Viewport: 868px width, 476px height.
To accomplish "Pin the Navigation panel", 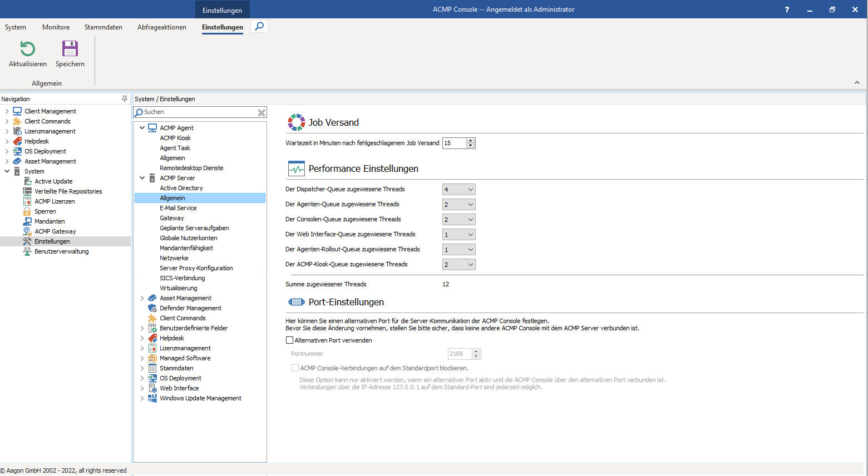I will pos(124,99).
